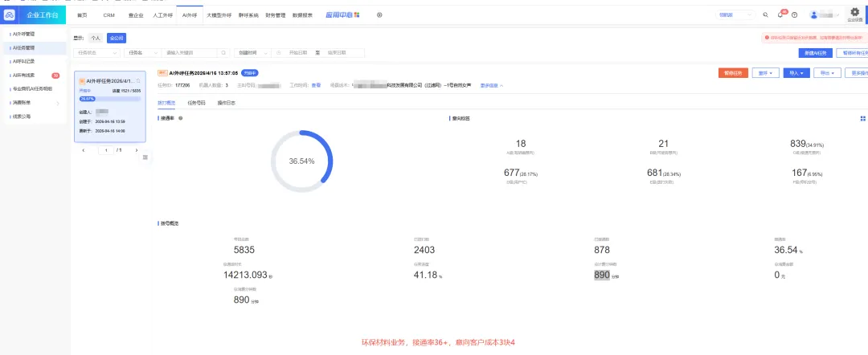Open the AI外呼 top navigation tab
Viewport: 868px width, 355px height.
[190, 15]
